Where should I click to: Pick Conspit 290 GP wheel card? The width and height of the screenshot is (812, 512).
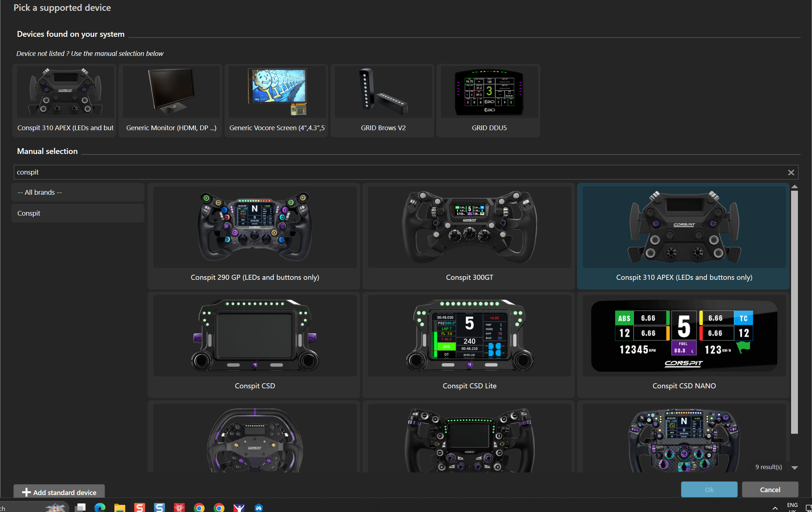254,236
